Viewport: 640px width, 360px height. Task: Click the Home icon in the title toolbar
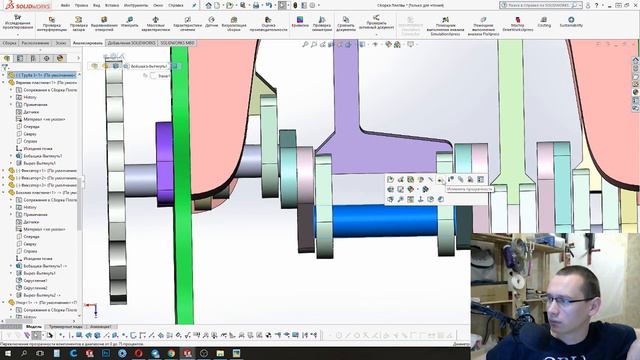click(x=209, y=5)
